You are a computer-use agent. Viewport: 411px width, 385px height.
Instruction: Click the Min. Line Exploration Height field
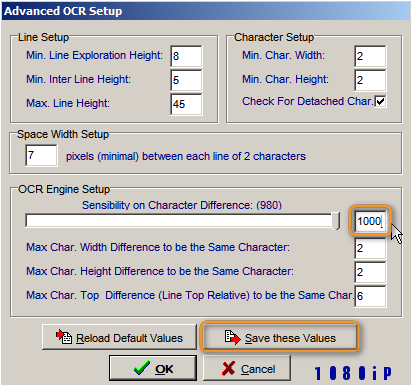tap(186, 56)
